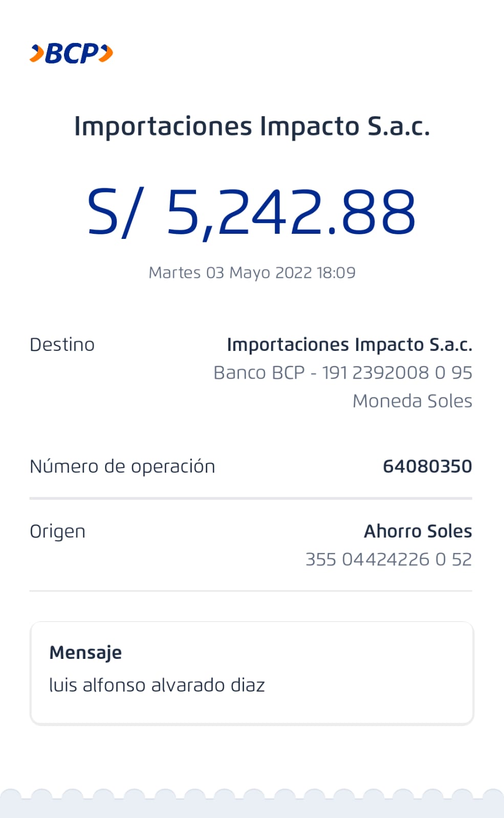
Task: Click the Banco BCP destination account number
Action: pos(343,373)
